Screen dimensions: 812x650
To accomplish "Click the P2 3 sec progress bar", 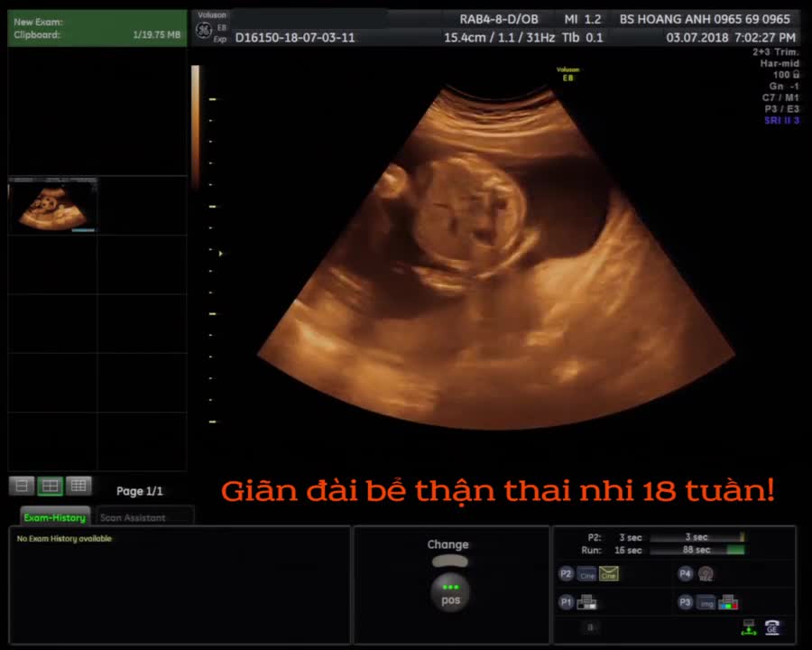I will [x=697, y=537].
